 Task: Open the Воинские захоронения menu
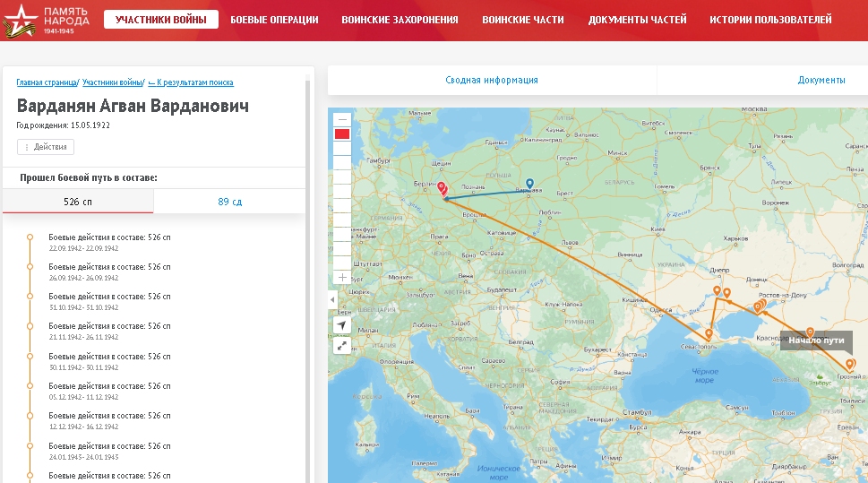pyautogui.click(x=400, y=20)
